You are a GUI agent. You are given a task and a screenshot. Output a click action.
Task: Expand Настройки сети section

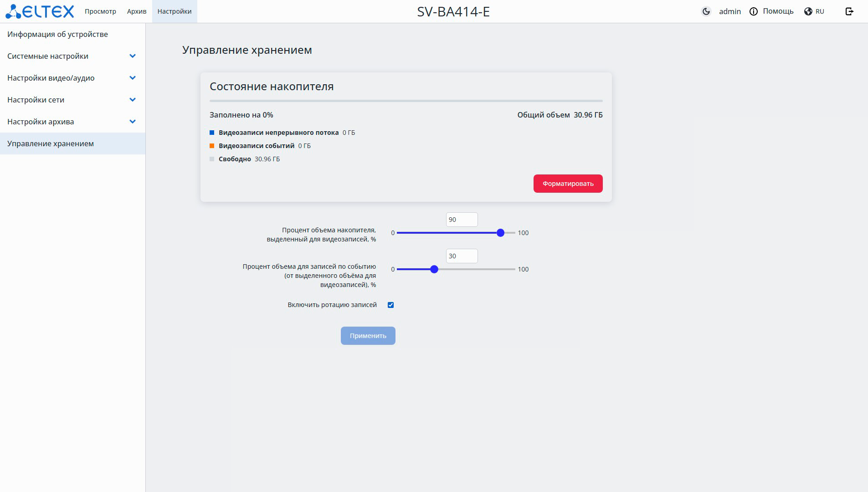pyautogui.click(x=133, y=100)
